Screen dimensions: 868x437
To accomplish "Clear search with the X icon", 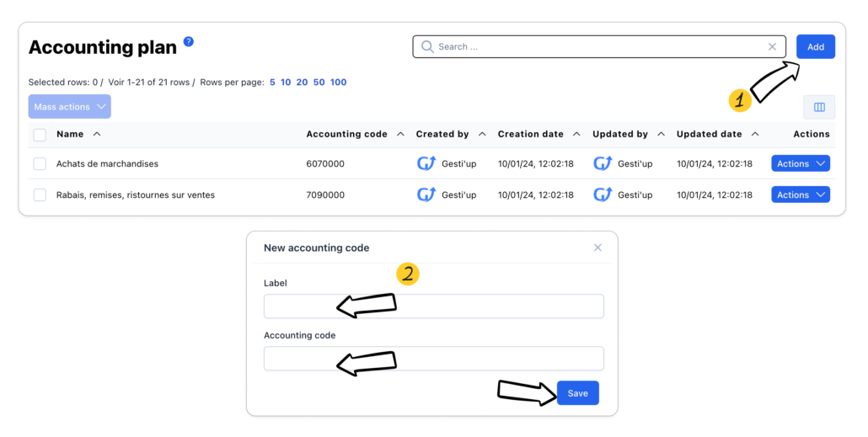I will 773,47.
